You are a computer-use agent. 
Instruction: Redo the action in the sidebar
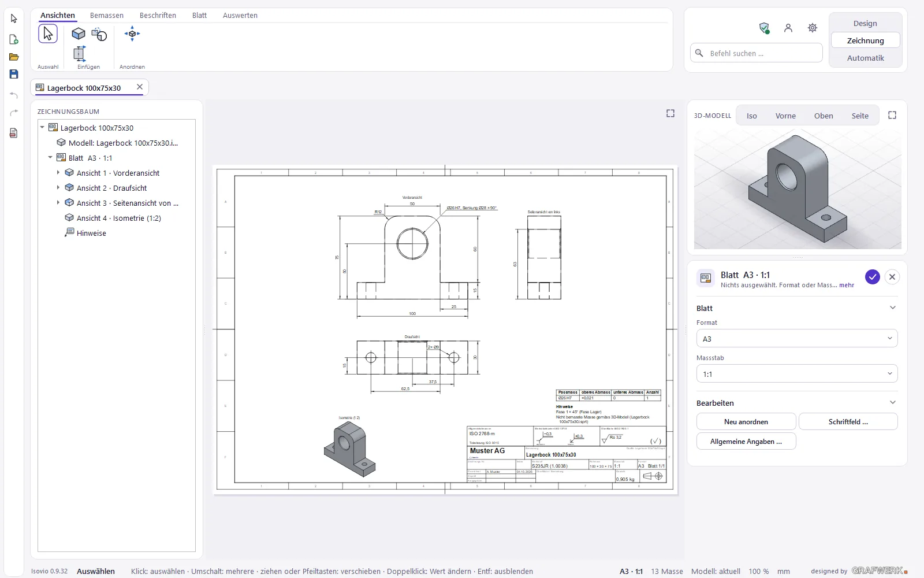click(14, 113)
